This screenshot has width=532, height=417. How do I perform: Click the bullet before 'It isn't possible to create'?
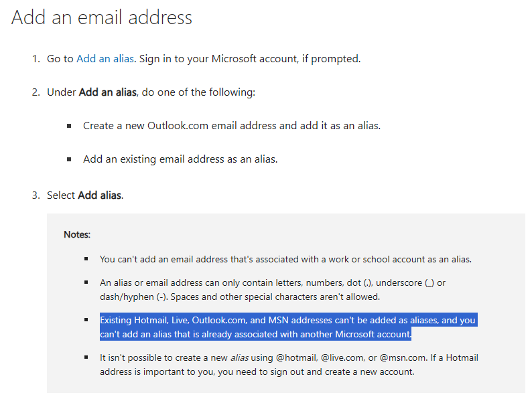click(86, 357)
